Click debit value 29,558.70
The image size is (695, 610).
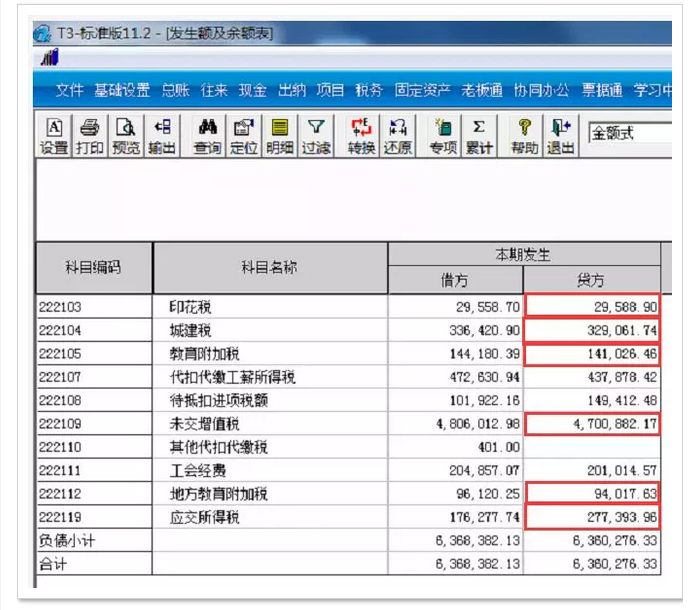tap(488, 307)
